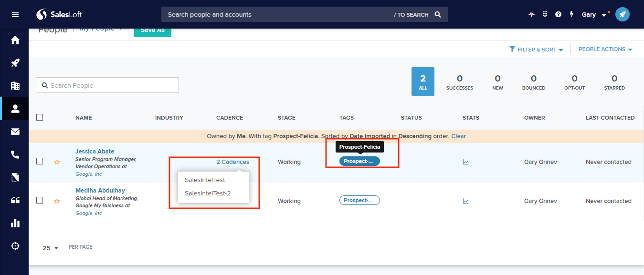644x275 pixels.
Task: Select the Bounced filter tab
Action: 534,81
